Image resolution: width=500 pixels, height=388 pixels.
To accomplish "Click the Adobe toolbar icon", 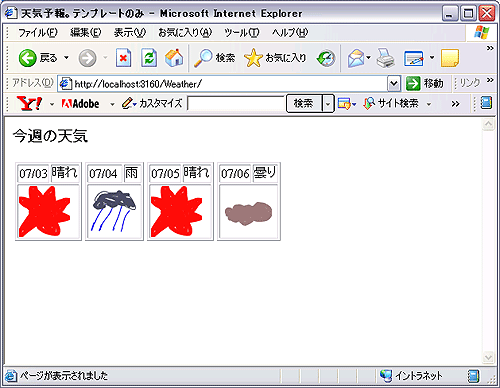I will (x=80, y=104).
